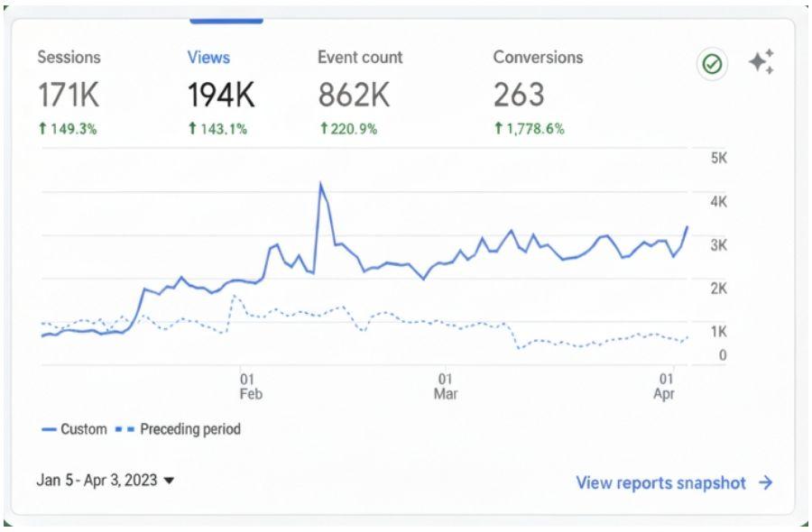Click the solid-line Custom legend icon
Viewport: 812px width, 532px height.
pyautogui.click(x=49, y=429)
